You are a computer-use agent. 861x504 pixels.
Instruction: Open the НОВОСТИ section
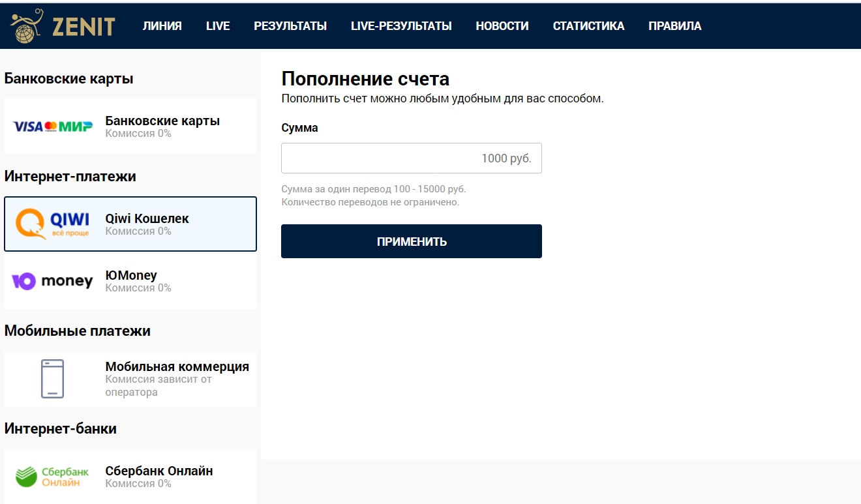coord(502,26)
